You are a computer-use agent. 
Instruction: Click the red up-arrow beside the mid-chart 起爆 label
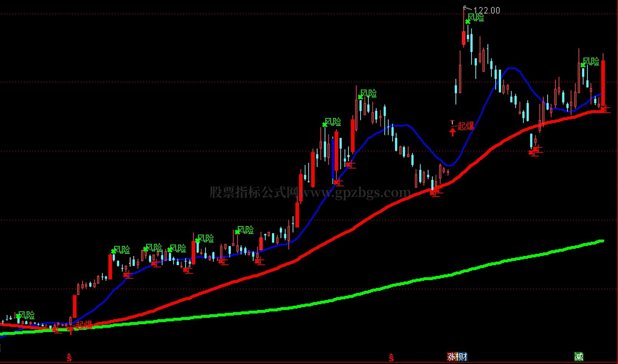452,132
